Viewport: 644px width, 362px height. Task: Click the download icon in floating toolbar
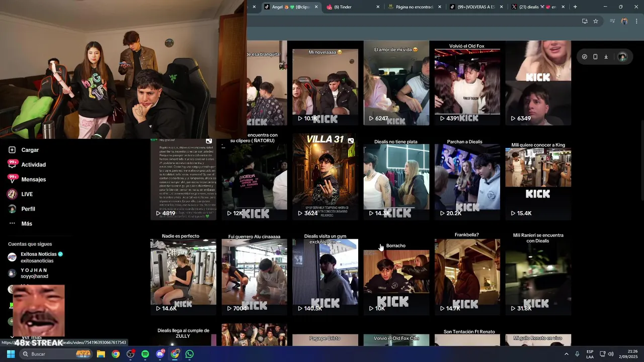606,57
